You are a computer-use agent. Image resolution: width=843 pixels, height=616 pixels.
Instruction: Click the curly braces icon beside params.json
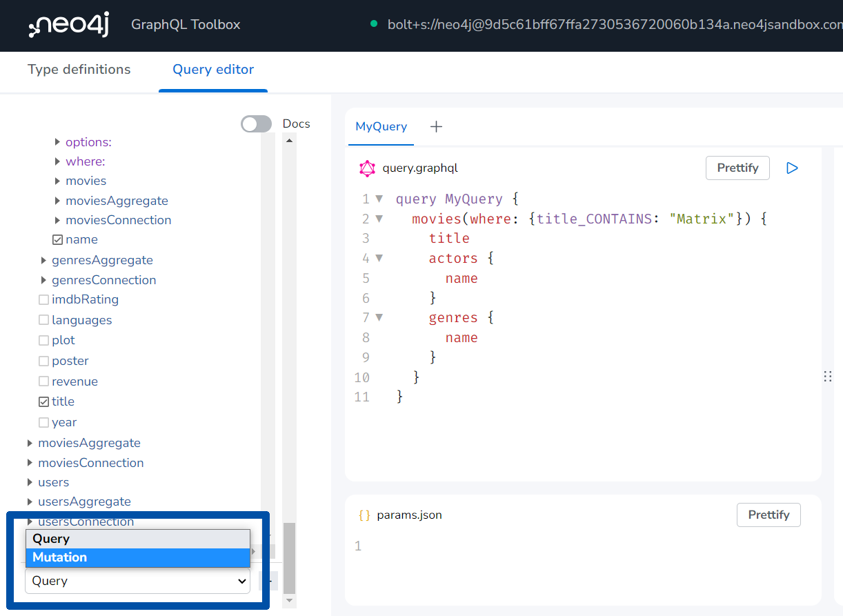(x=364, y=515)
